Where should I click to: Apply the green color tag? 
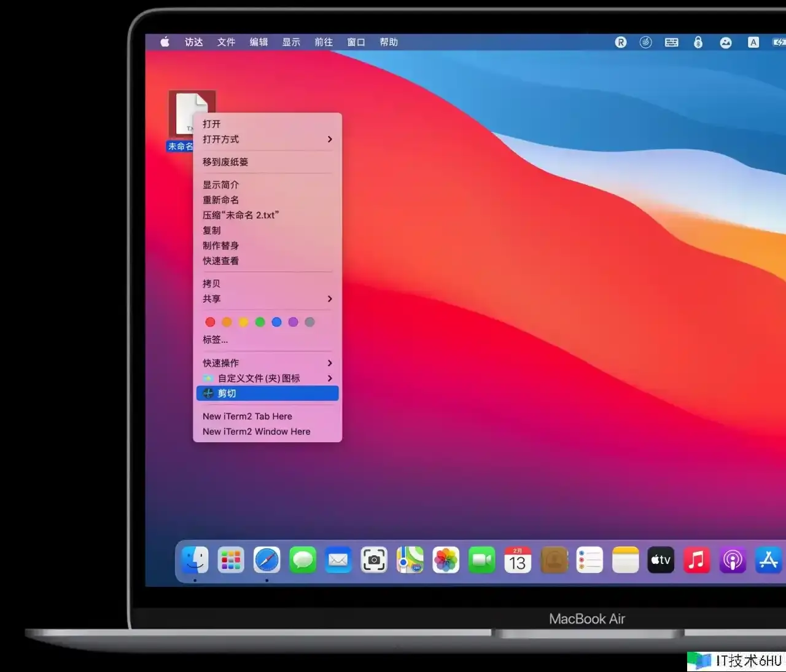260,322
